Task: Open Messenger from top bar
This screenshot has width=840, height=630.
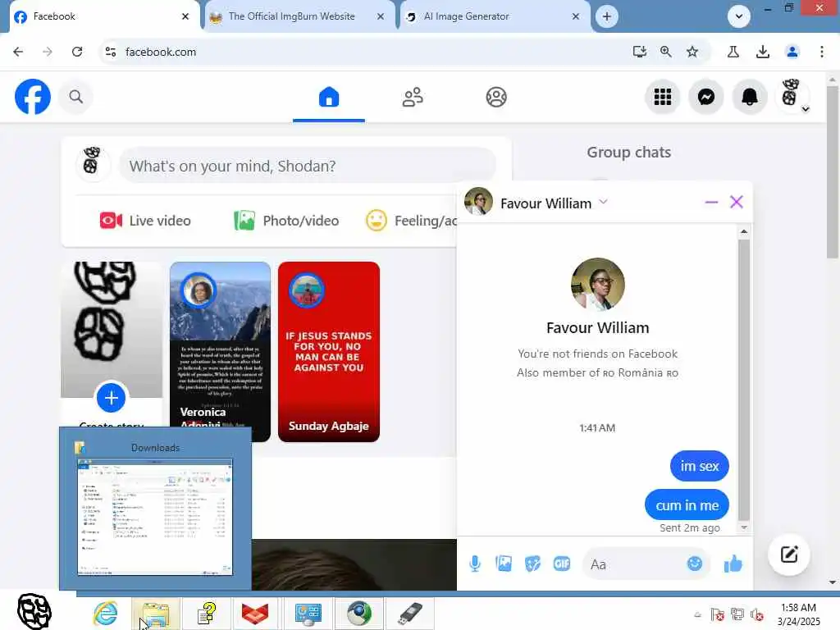Action: pyautogui.click(x=706, y=97)
